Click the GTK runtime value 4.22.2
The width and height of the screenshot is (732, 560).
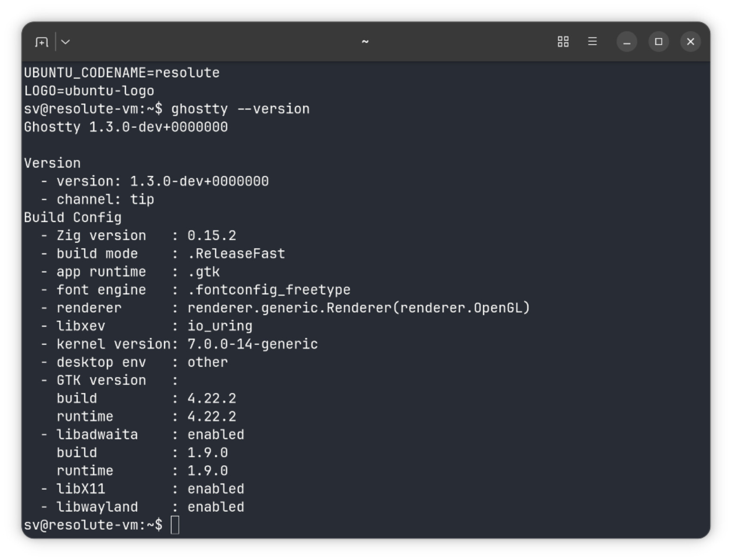tap(212, 417)
